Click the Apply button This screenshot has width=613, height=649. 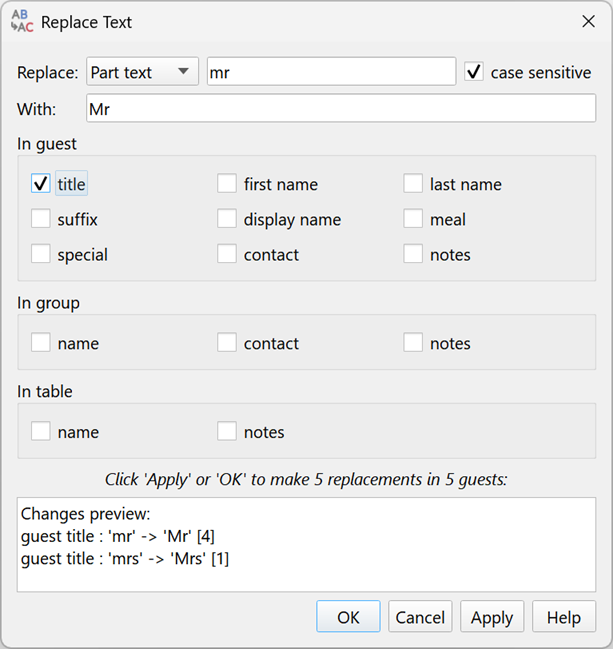pos(492,617)
